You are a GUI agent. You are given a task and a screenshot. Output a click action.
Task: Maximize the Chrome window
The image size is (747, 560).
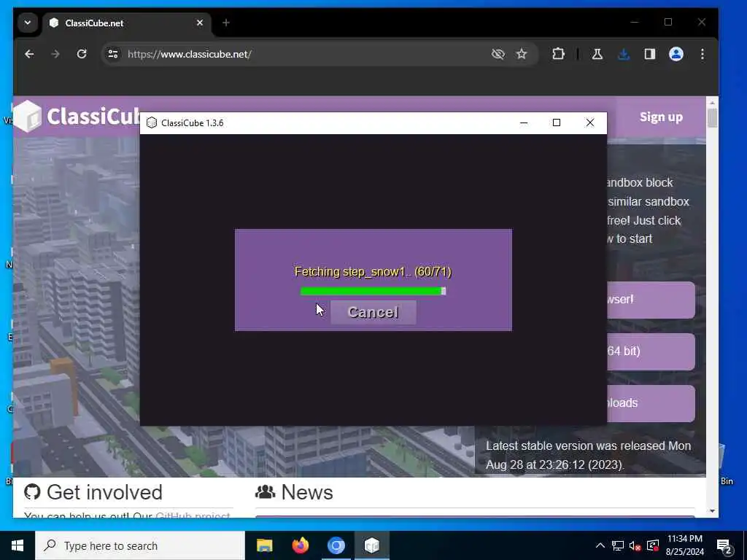tap(668, 22)
